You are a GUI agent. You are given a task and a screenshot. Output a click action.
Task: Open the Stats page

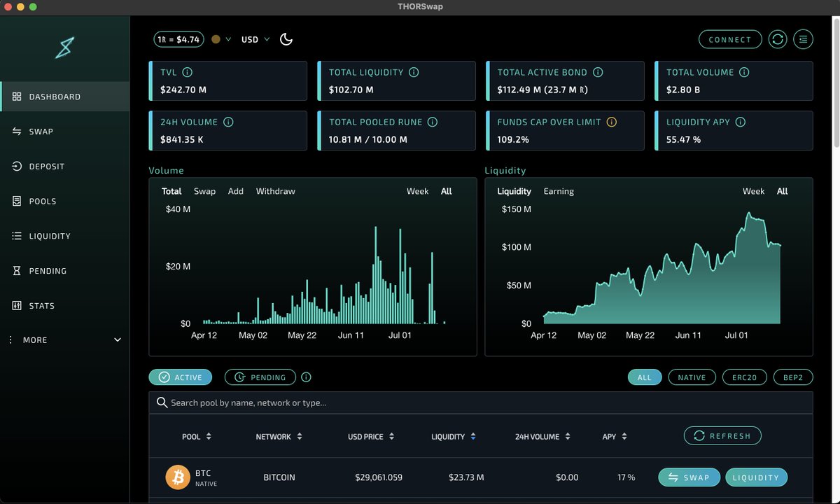[64, 306]
